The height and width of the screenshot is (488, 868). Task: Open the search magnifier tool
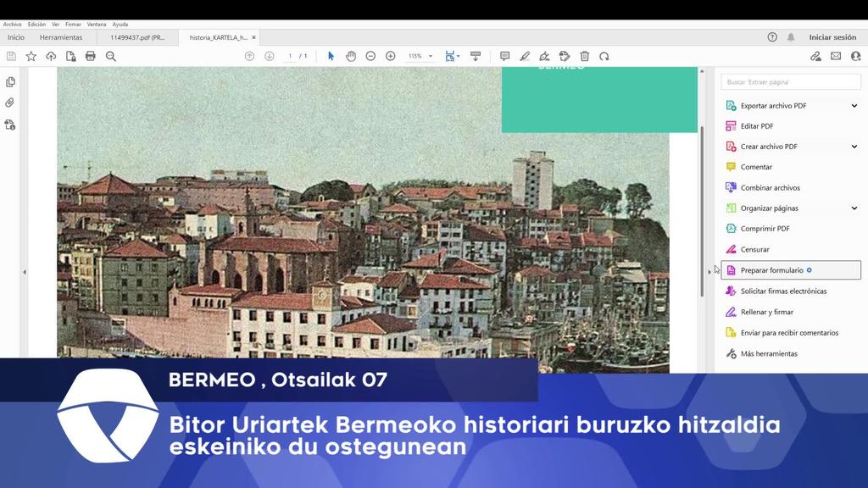(111, 56)
